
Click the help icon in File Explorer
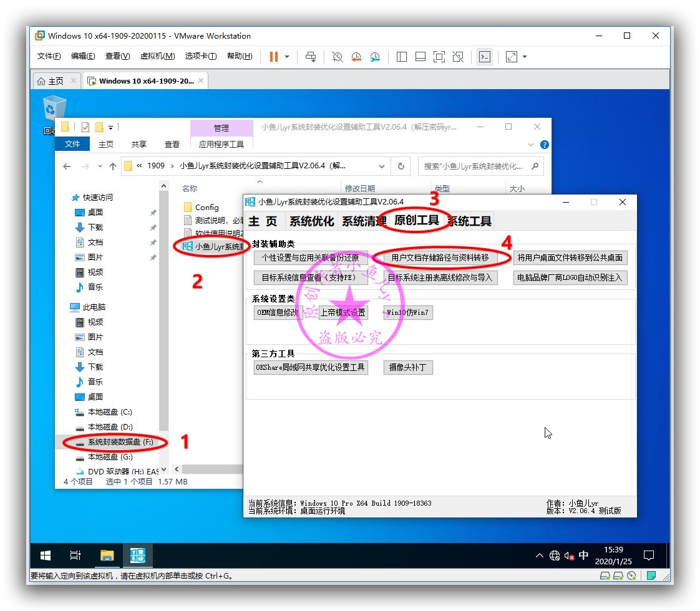coord(544,145)
